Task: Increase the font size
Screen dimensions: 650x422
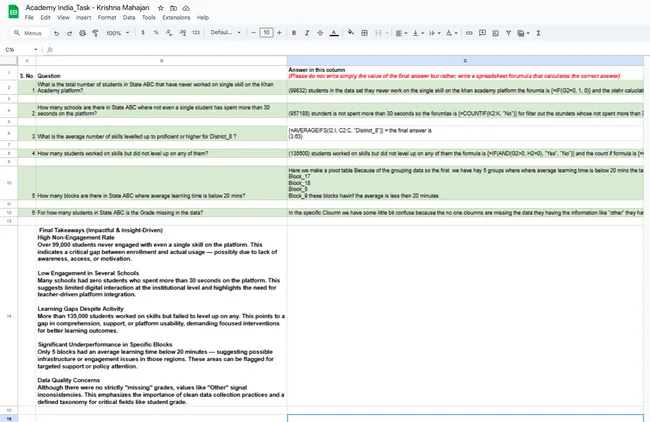Action: click(x=279, y=33)
